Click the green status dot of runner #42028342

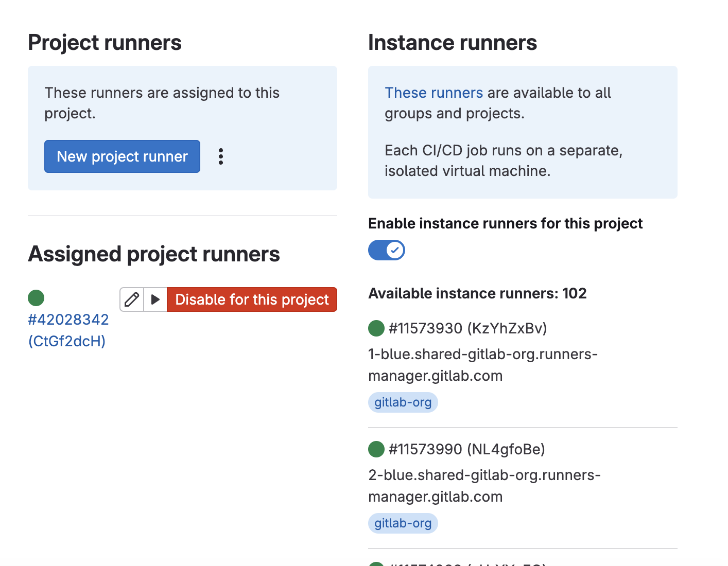[x=36, y=298]
